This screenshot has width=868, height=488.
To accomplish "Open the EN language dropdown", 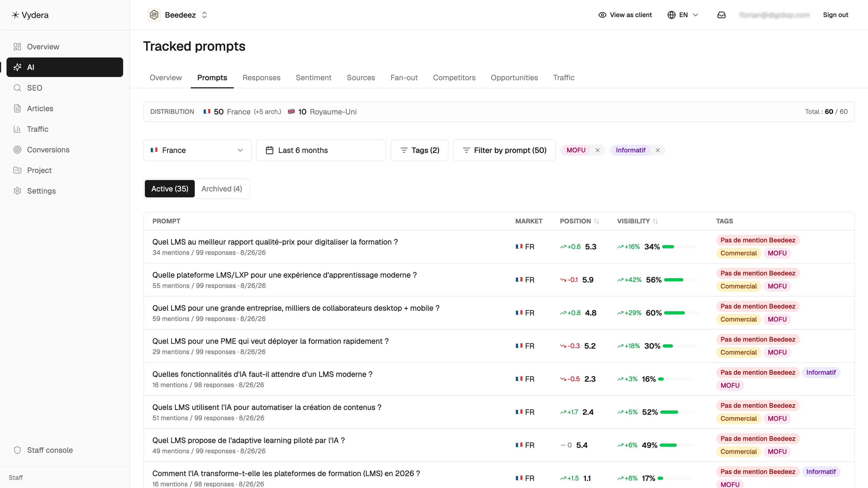I will 683,15.
